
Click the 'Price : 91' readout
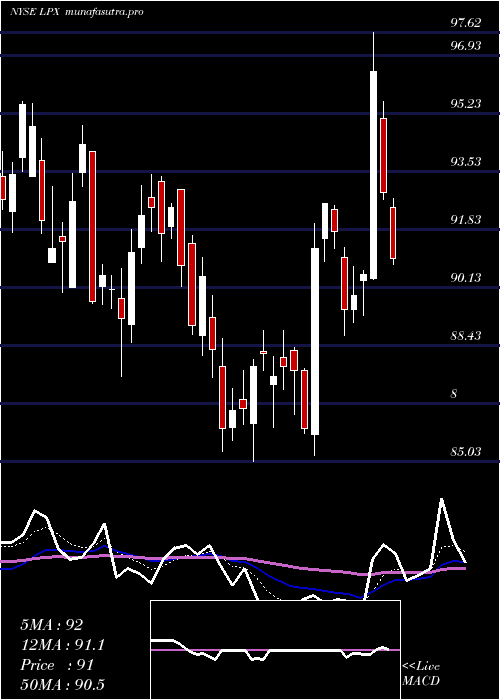click(57, 665)
